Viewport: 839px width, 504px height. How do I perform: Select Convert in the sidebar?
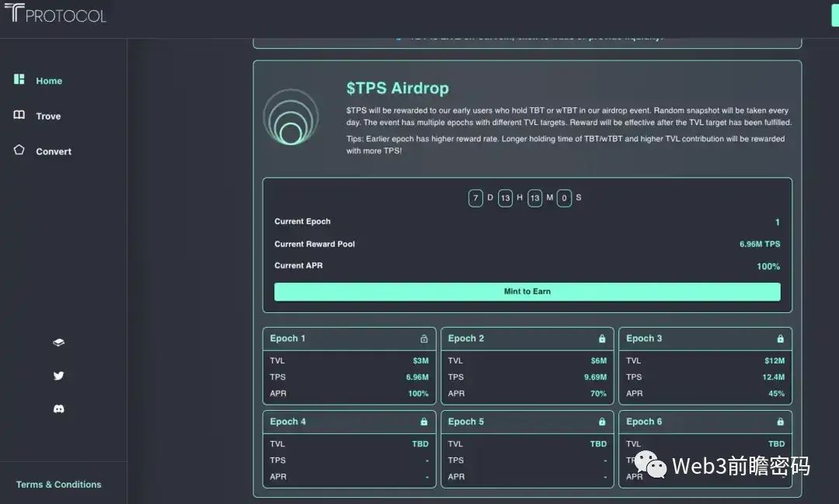tap(54, 151)
